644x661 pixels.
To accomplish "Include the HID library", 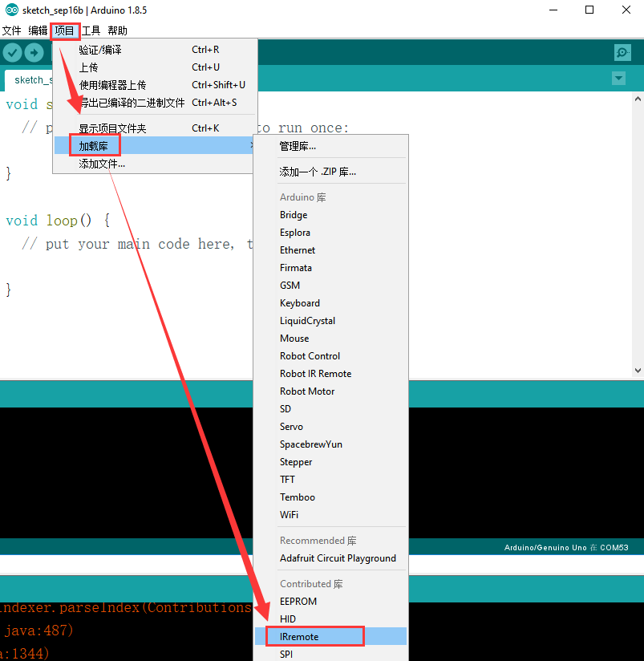I will [331, 619].
